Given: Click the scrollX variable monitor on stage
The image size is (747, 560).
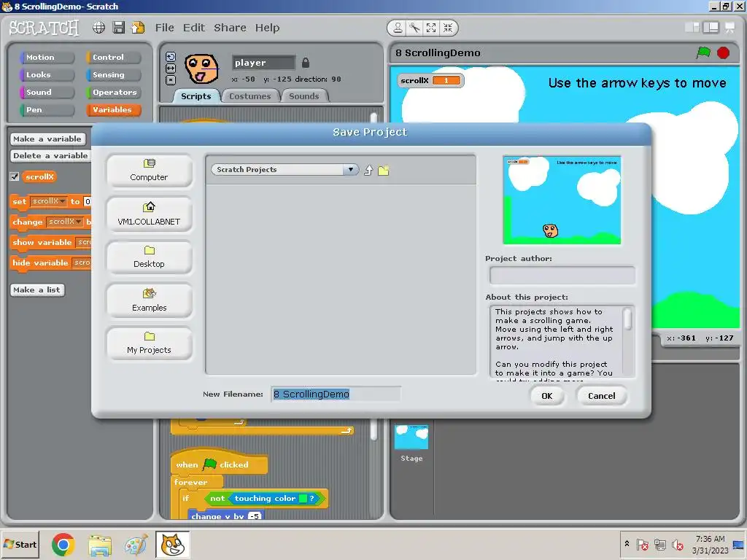Looking at the screenshot, I should tap(430, 80).
